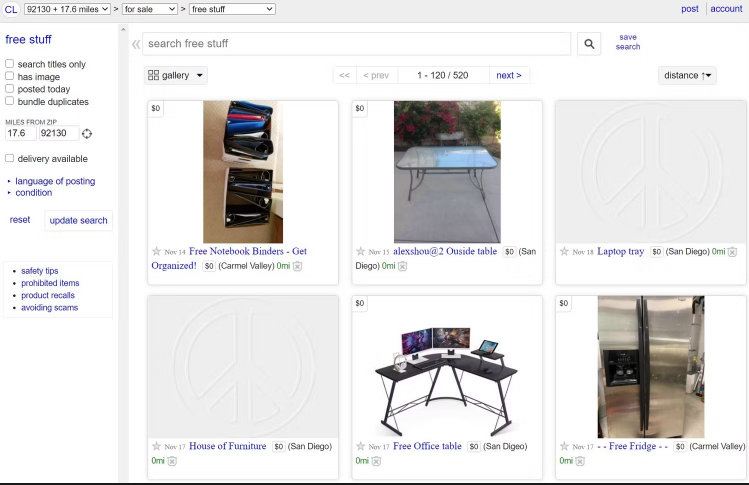This screenshot has height=485, width=749.
Task: Click the save search link
Action: (628, 42)
